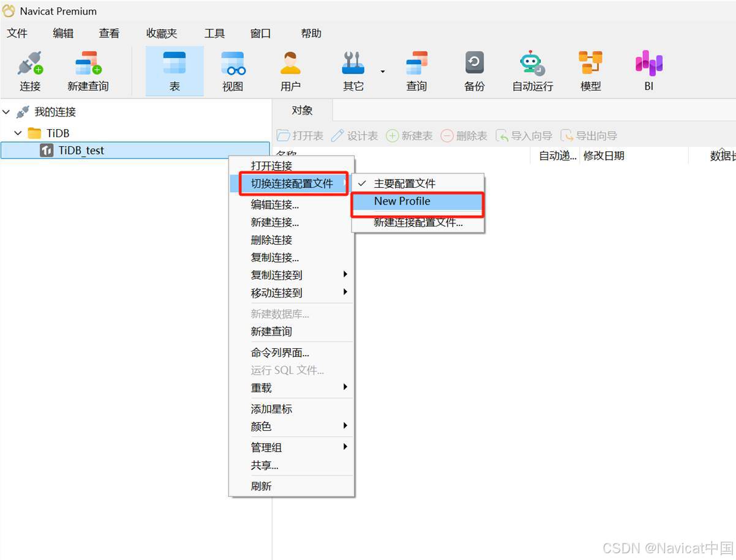Choose 新建连接... in the context menu
This screenshot has width=736, height=560.
pyautogui.click(x=291, y=222)
